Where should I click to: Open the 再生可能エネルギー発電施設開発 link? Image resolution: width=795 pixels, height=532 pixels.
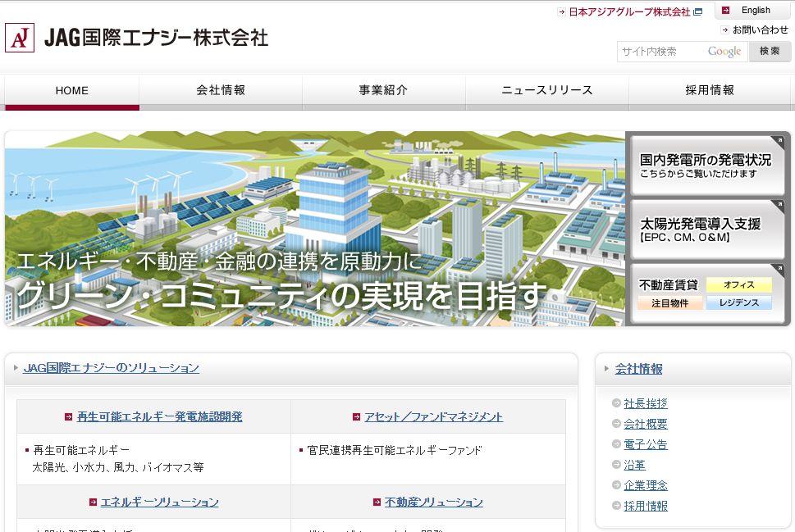point(160,417)
